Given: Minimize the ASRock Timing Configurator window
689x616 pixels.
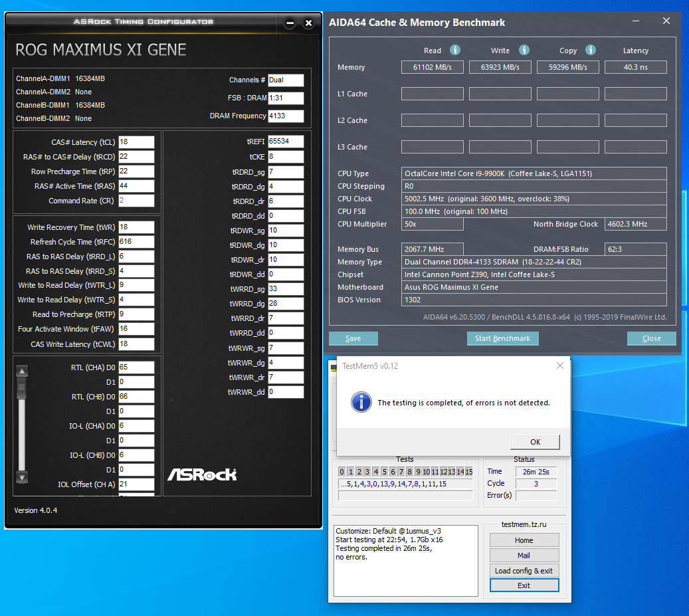Looking at the screenshot, I should point(290,23).
